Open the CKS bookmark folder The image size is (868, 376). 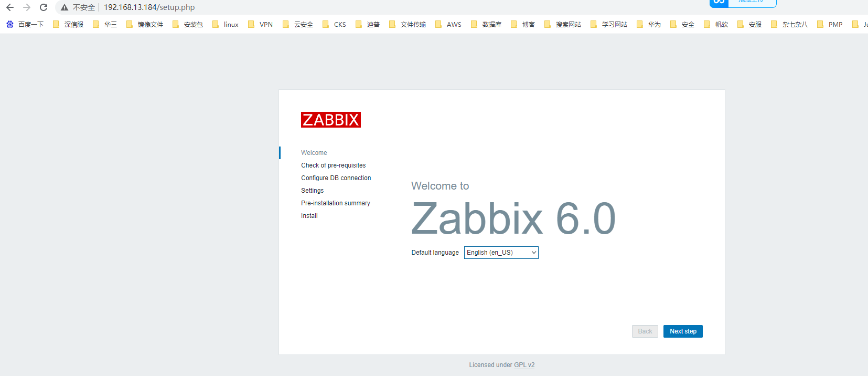(x=335, y=24)
